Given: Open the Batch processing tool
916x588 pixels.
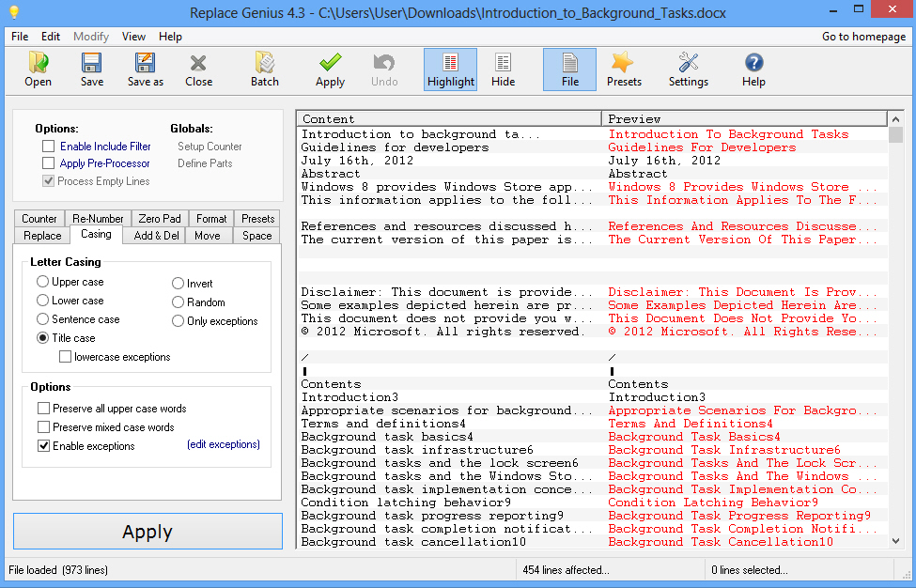Looking at the screenshot, I should [x=265, y=70].
